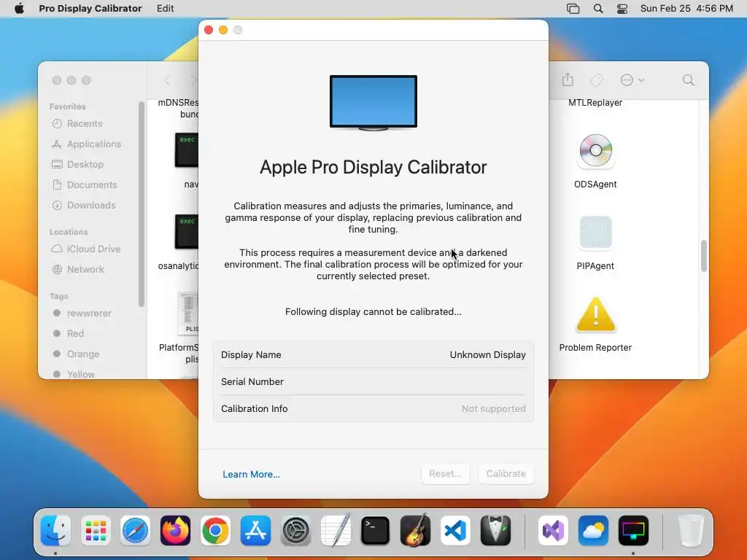Select the Display Name row

click(373, 355)
